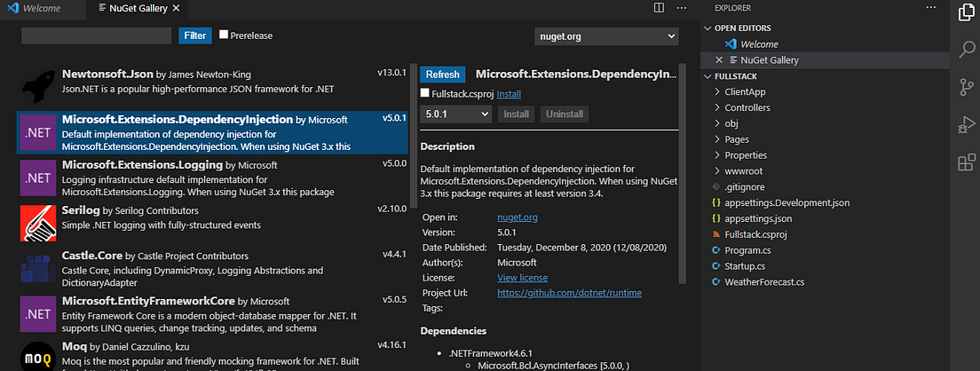The image size is (980, 371).
Task: Check the Fullstack.csproj checkbox
Action: (425, 92)
